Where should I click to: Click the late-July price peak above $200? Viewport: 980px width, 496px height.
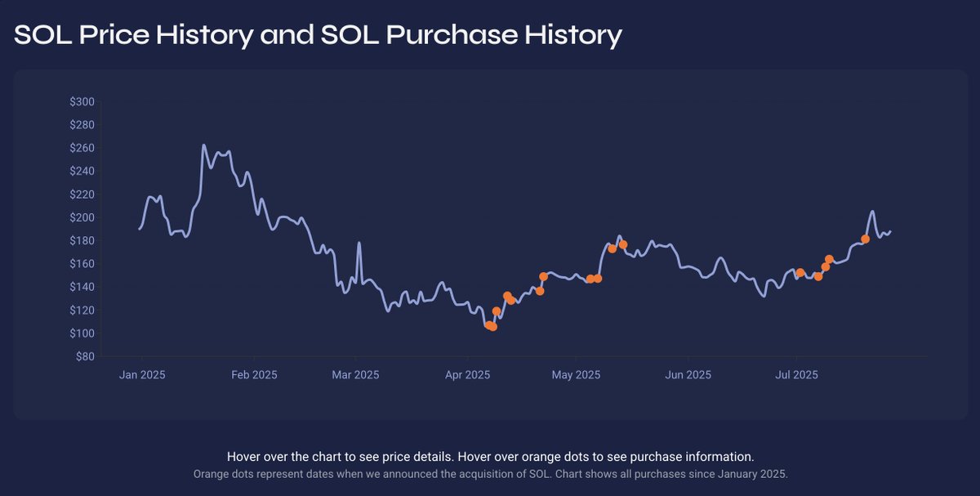pyautogui.click(x=873, y=212)
